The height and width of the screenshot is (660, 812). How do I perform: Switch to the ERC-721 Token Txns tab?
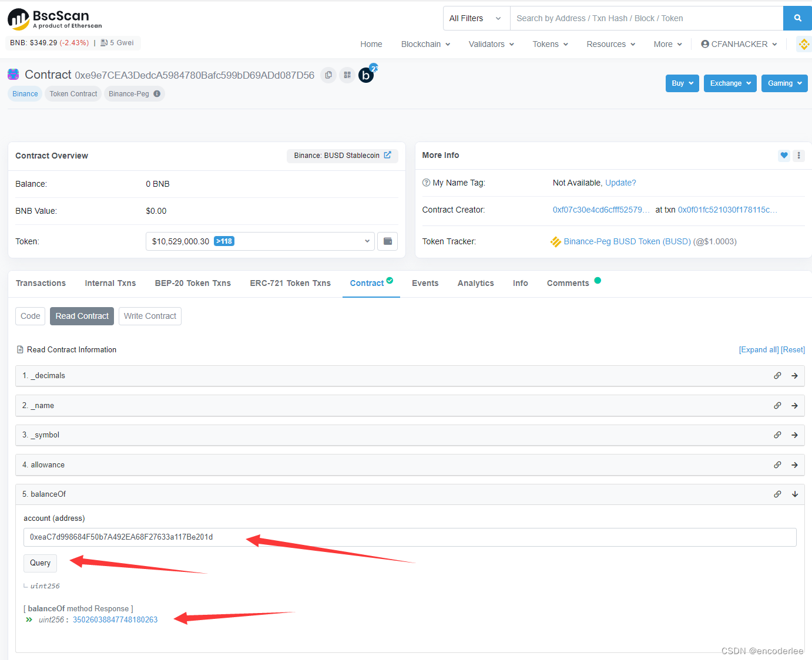tap(290, 283)
